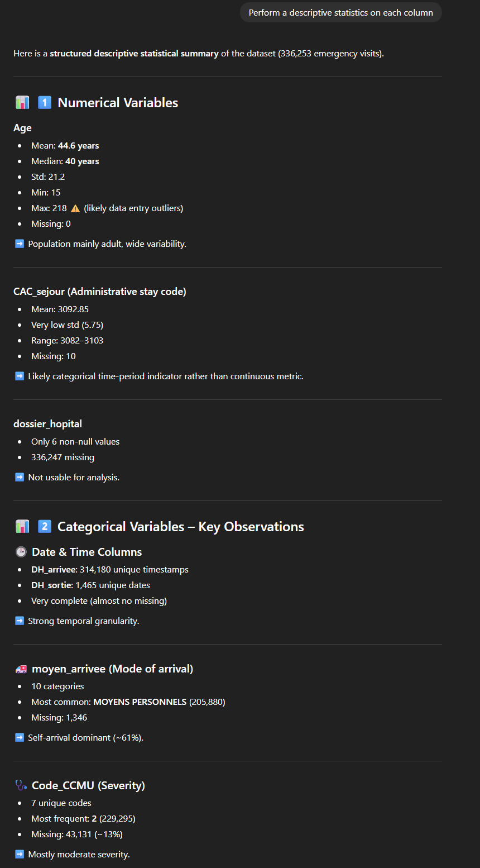
Task: Click the bar chart icon beside Categorical Variables
Action: click(22, 527)
